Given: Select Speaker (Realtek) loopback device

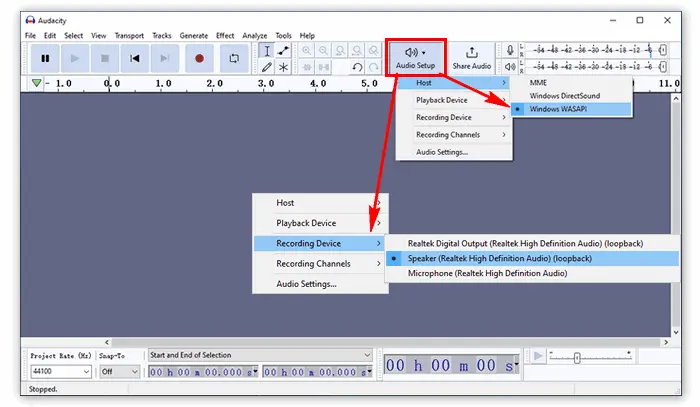Looking at the screenshot, I should tap(532, 258).
